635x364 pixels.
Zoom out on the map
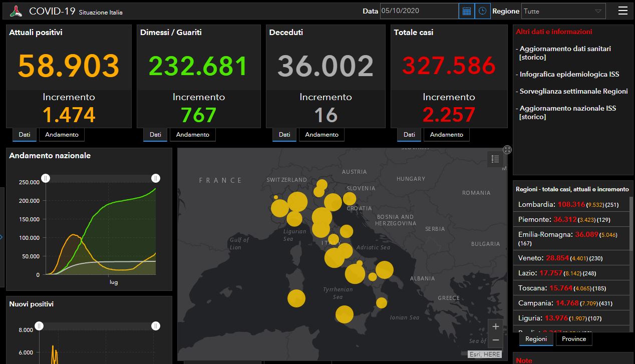pyautogui.click(x=495, y=340)
